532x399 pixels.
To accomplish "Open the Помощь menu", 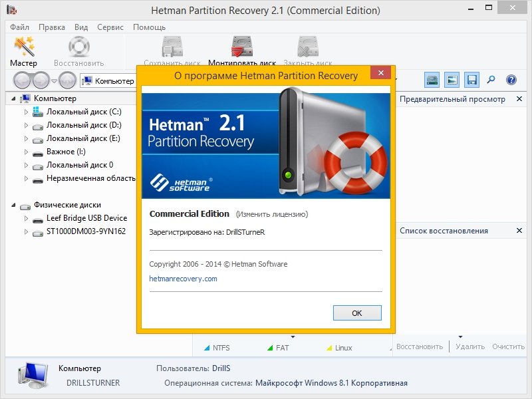I will point(149,27).
